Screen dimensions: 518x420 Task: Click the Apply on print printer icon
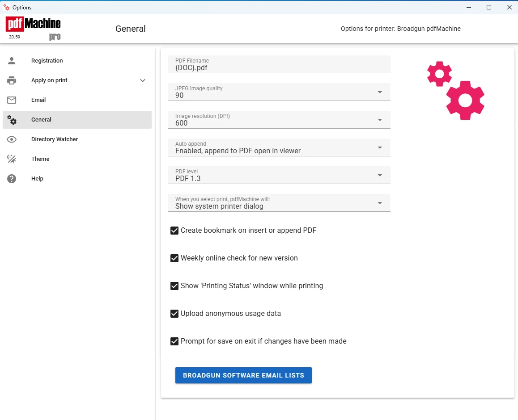coord(12,80)
